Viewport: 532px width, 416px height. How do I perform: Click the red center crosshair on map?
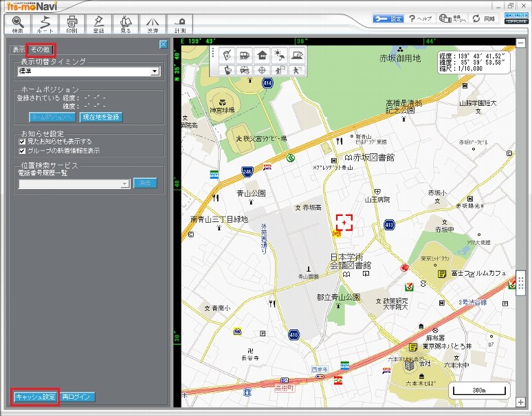pos(344,223)
